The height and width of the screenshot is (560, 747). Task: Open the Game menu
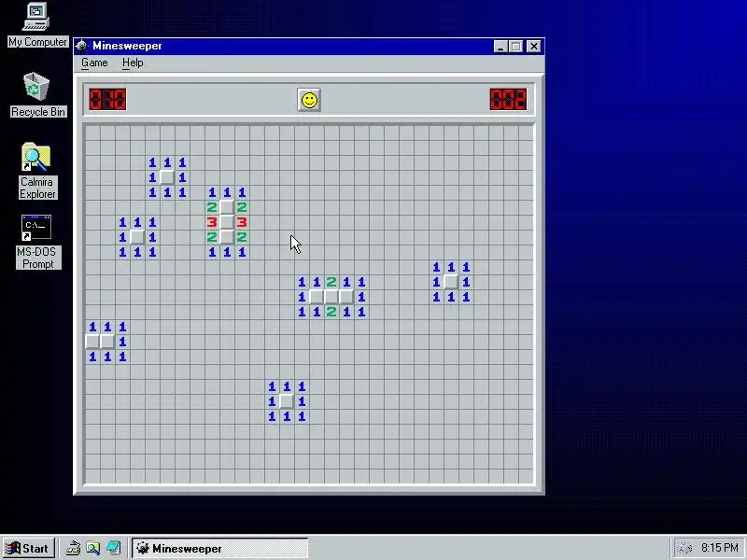click(x=94, y=63)
